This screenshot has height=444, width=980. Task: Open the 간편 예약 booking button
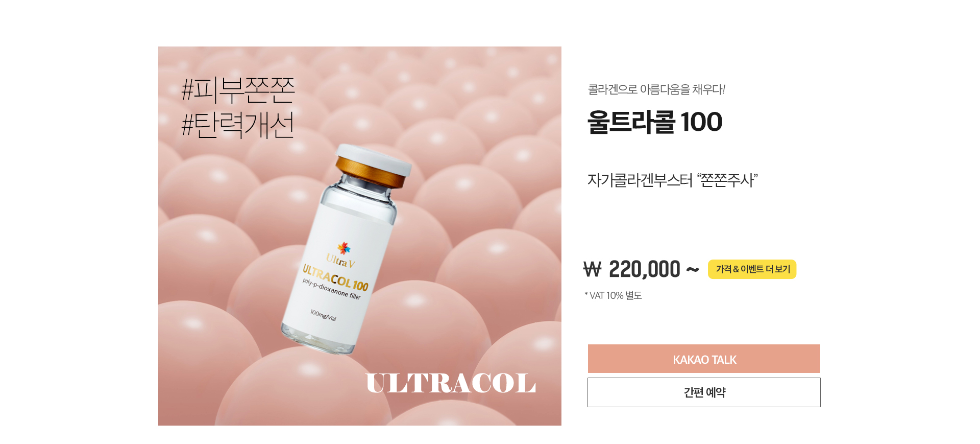(x=704, y=392)
